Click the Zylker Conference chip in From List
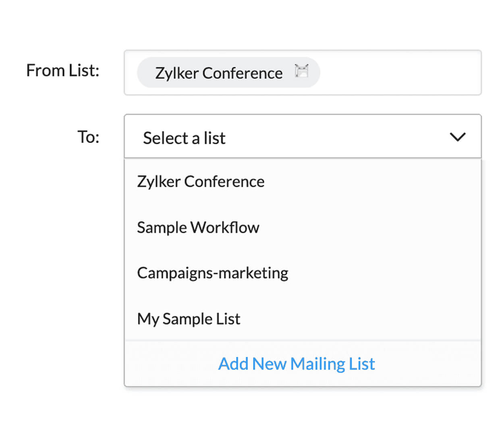Screen dimensions: 504x429 (x=219, y=73)
